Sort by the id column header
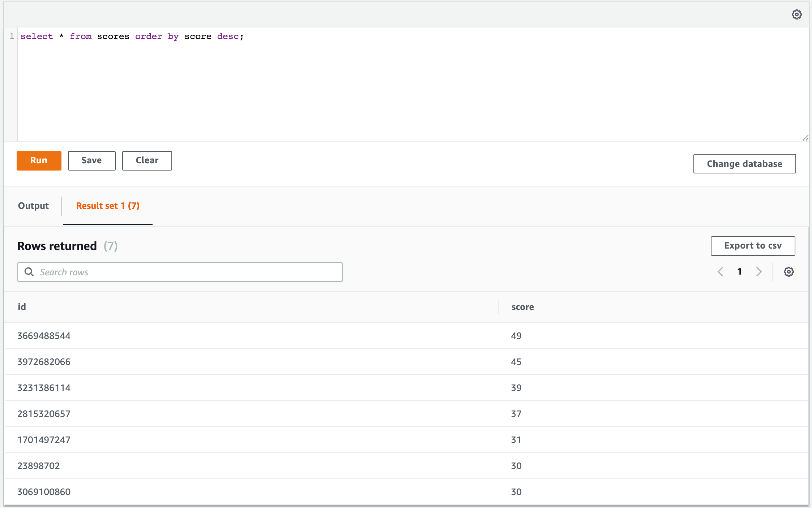The height and width of the screenshot is (508, 812). tap(22, 307)
